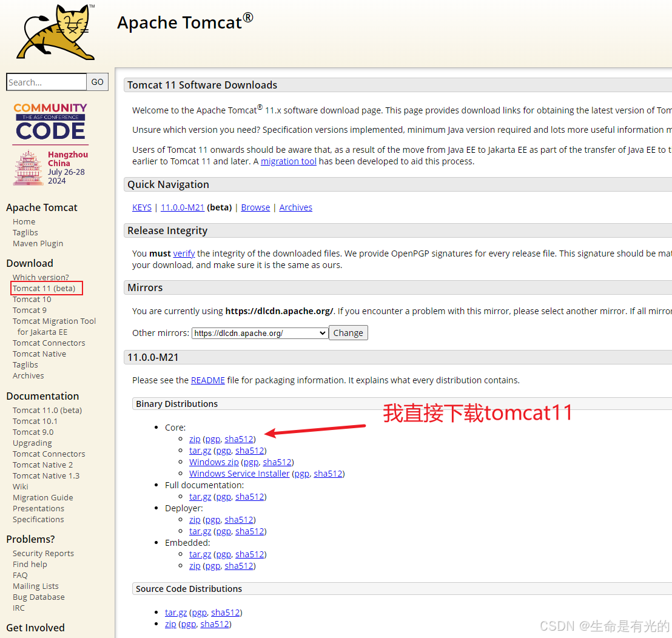
Task: Click the Change mirror button
Action: (348, 333)
